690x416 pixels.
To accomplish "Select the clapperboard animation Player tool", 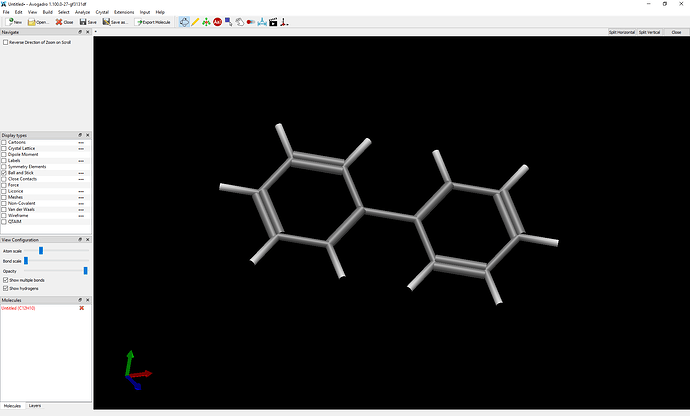I will point(273,22).
